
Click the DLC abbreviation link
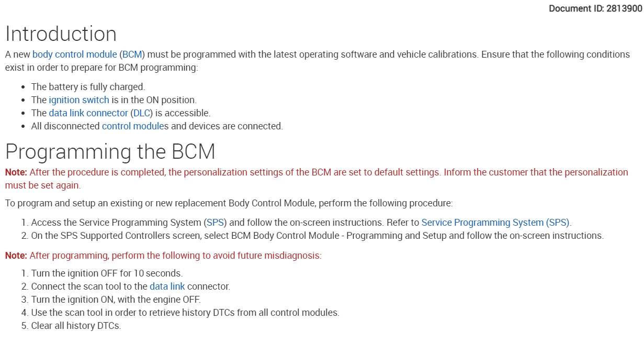141,113
